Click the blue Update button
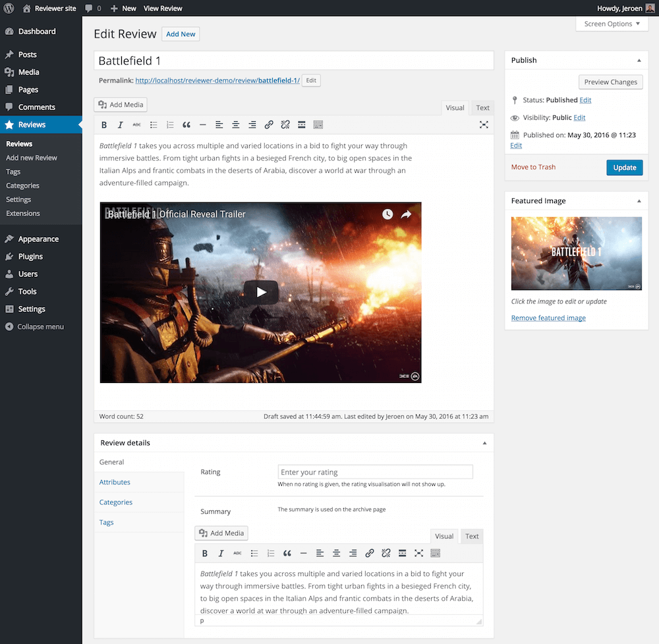 (x=624, y=167)
